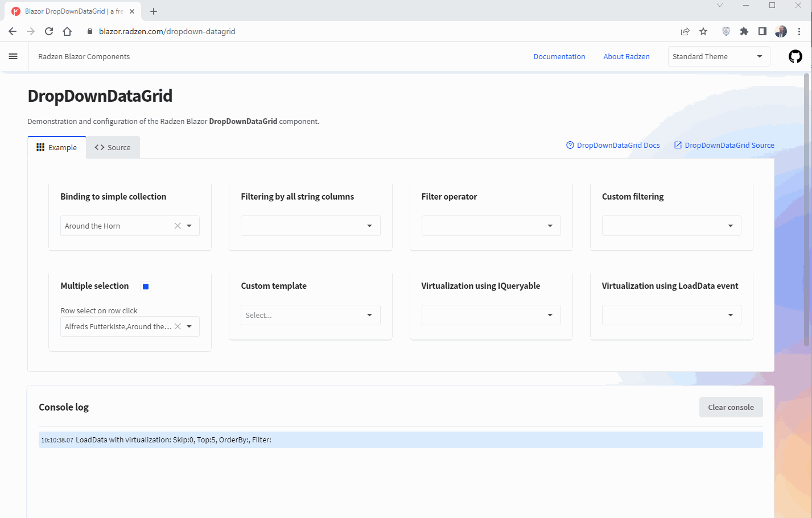The image size is (812, 518).
Task: Open the hamburger navigation menu
Action: (x=13, y=56)
